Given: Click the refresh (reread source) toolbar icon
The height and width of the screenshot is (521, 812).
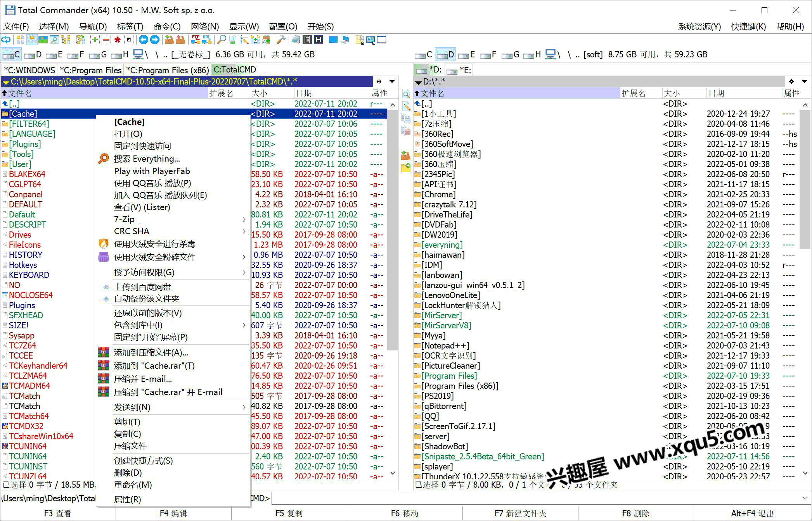Looking at the screenshot, I should click(6, 40).
